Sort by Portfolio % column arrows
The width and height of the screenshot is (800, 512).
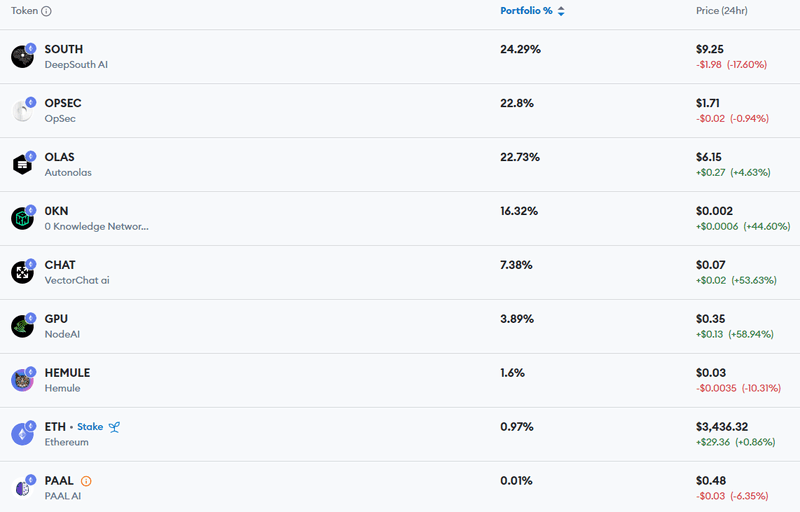pos(561,11)
